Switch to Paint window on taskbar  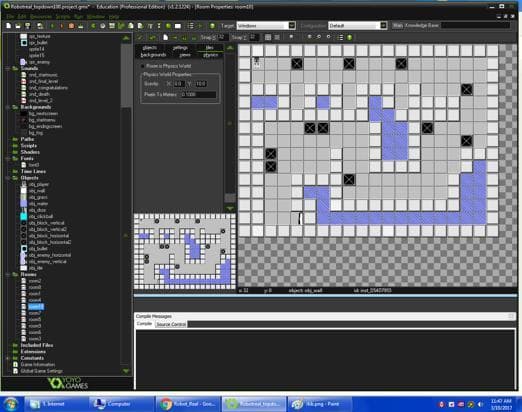click(x=319, y=404)
